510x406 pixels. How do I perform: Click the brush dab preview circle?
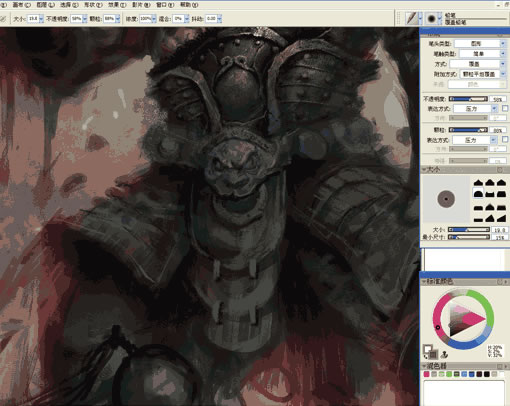click(446, 199)
